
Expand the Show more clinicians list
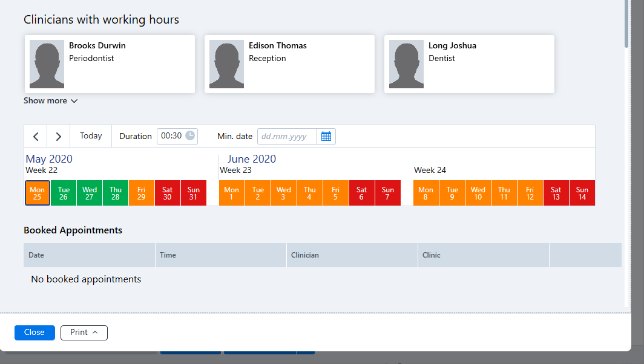point(50,100)
